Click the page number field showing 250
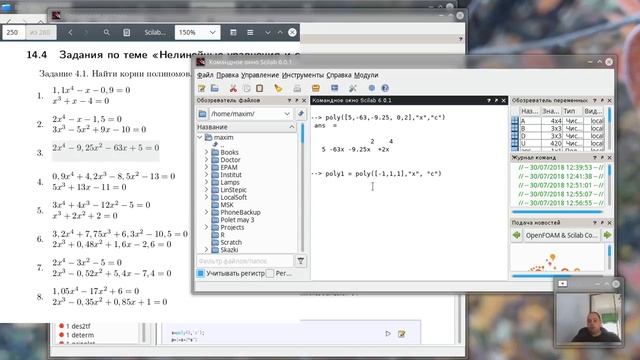 click(13, 32)
